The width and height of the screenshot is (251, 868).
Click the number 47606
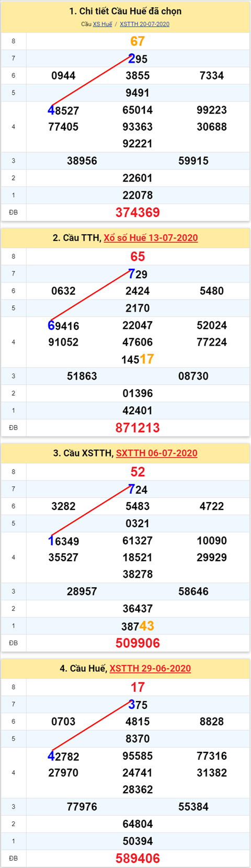(138, 342)
